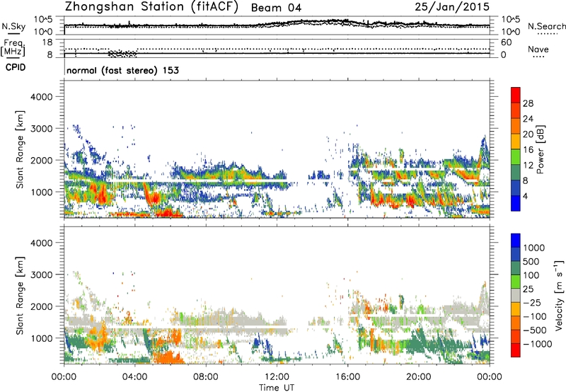
Task: Select the '-100' label on Velocity colorbar
Action: coord(535,316)
